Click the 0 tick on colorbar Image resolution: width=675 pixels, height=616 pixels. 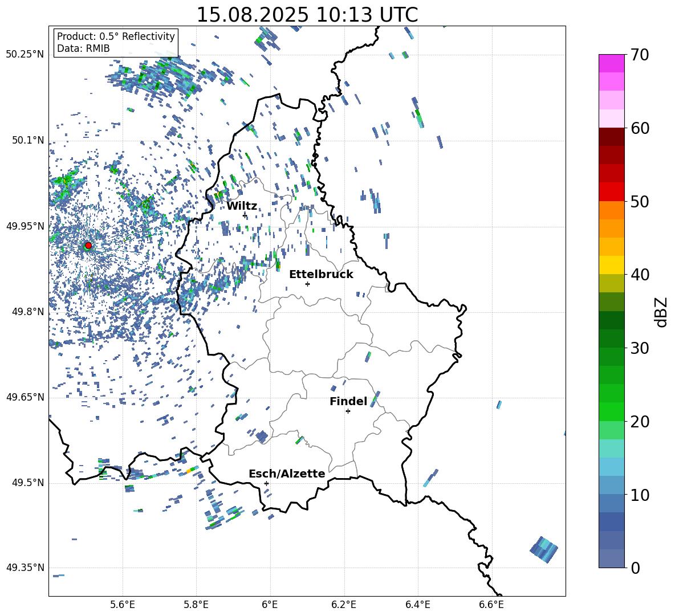(635, 568)
